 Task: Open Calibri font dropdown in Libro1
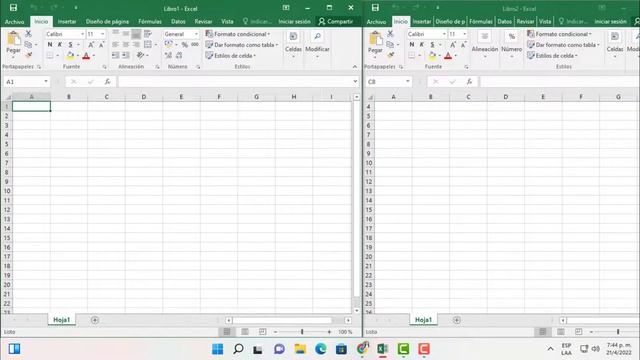point(82,34)
